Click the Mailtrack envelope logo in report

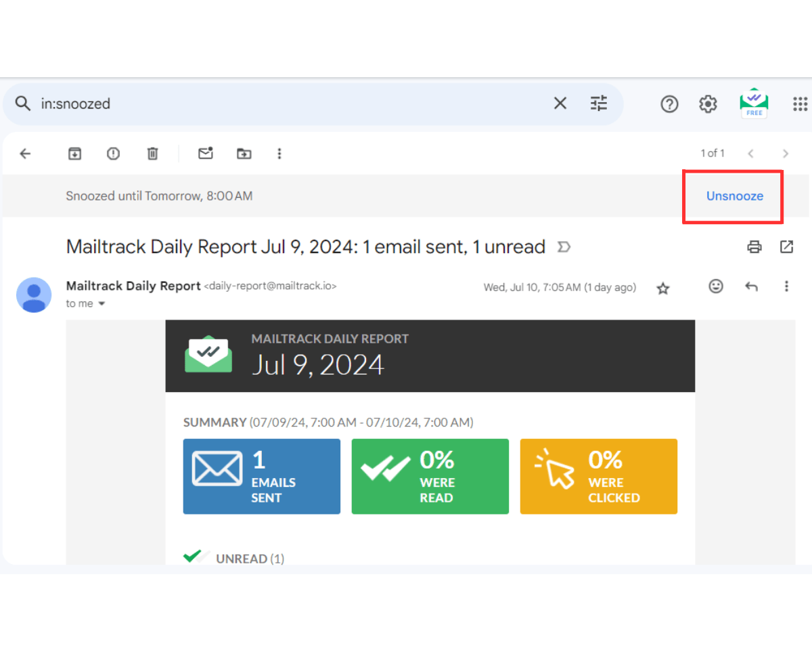pyautogui.click(x=208, y=355)
